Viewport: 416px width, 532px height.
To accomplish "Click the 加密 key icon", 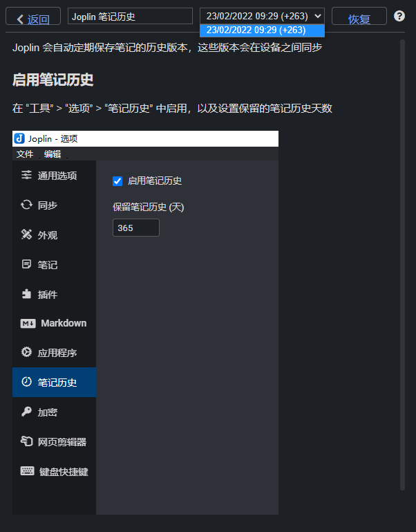I will (26, 412).
